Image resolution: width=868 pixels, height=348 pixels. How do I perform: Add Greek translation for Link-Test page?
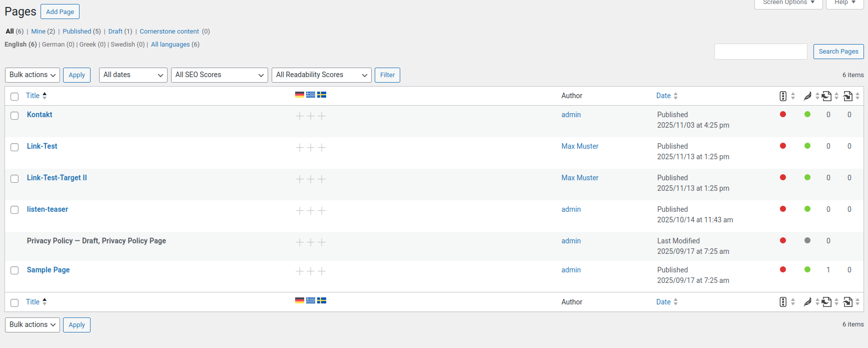[x=311, y=148]
